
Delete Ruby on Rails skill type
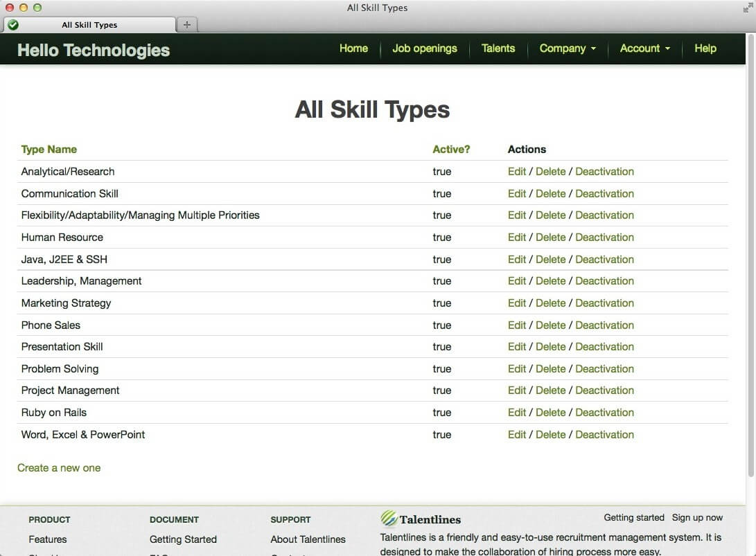(551, 413)
